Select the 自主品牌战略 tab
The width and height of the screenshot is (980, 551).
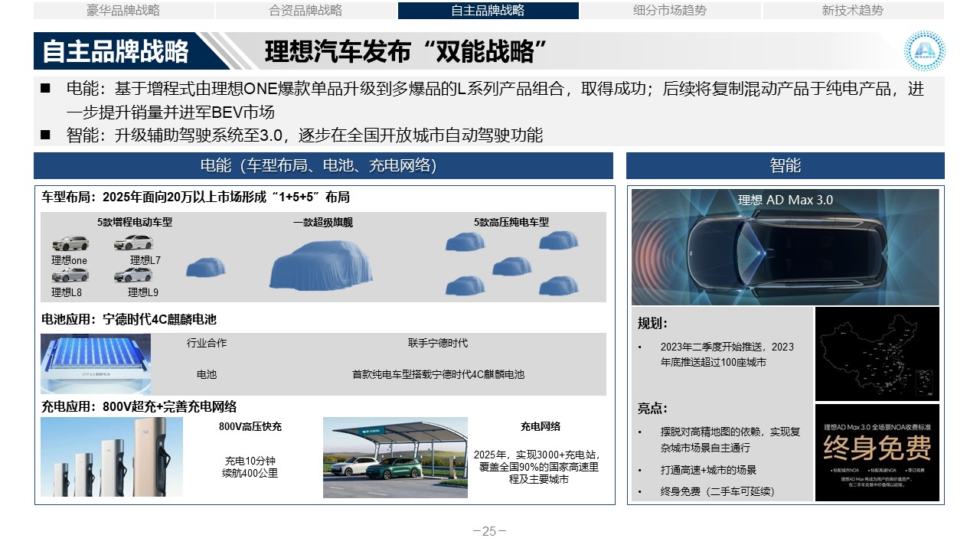(x=488, y=11)
